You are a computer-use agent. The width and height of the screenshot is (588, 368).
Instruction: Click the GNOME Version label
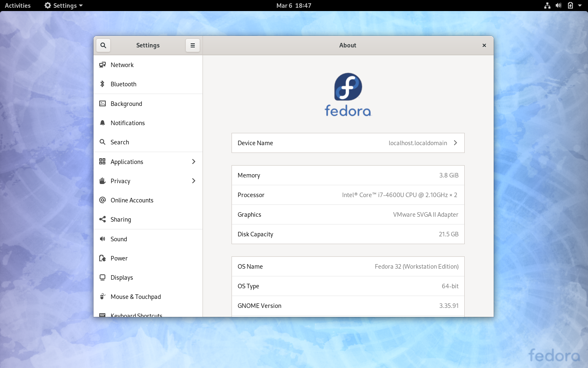pos(259,306)
